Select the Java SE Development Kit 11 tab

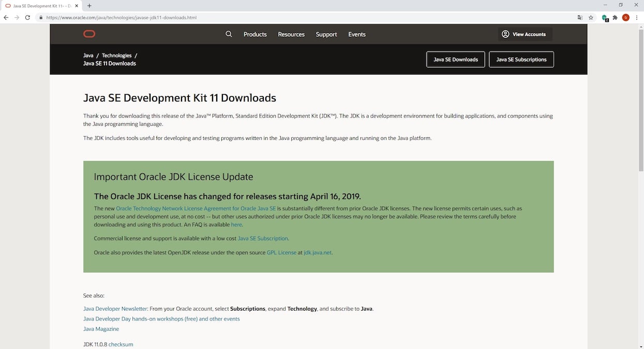42,5
